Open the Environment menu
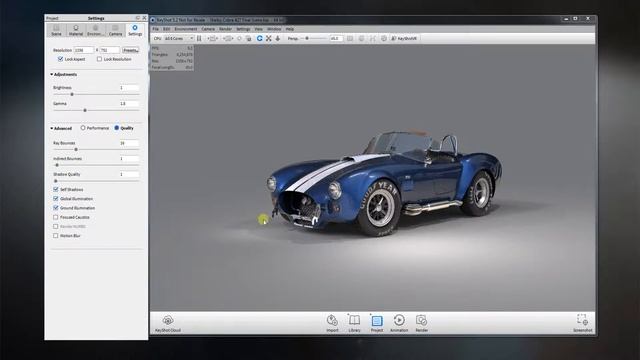 [186, 29]
